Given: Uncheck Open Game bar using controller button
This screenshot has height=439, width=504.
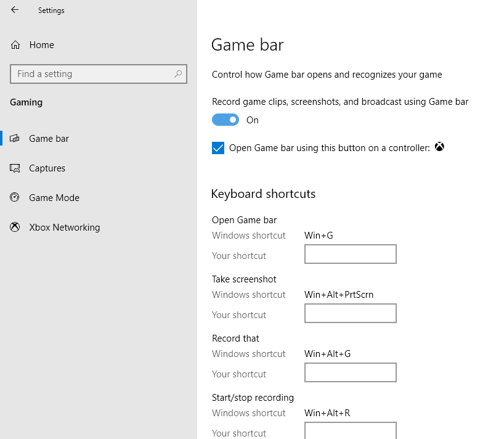Looking at the screenshot, I should click(217, 147).
